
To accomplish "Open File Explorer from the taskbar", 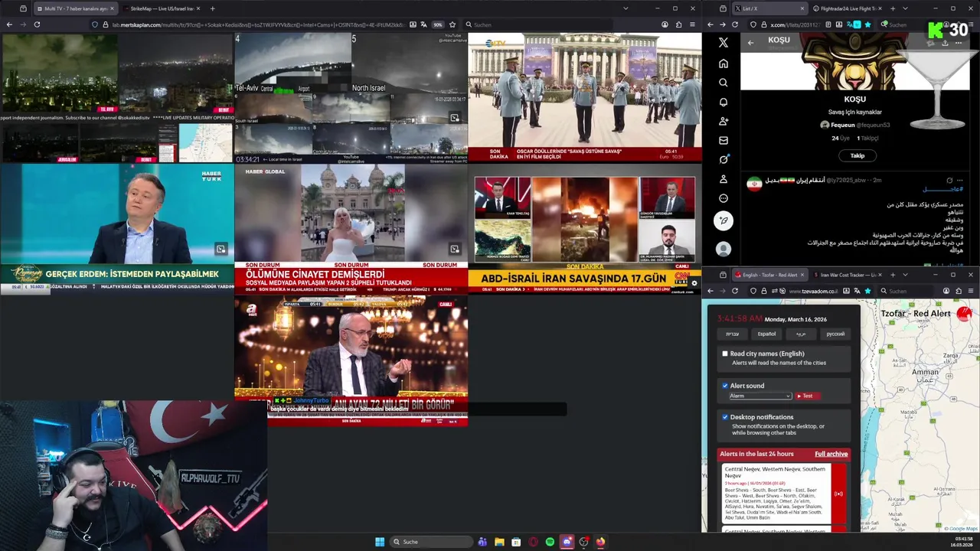I will [x=499, y=542].
